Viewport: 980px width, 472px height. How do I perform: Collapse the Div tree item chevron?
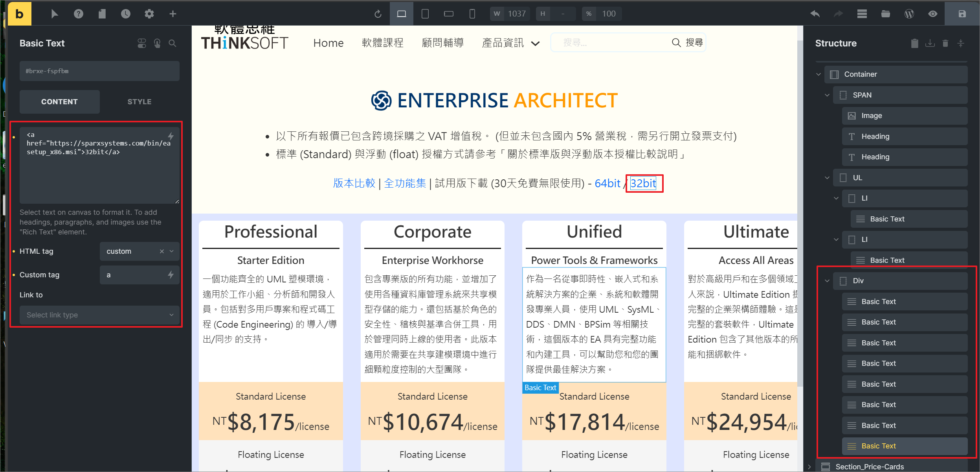tap(827, 281)
